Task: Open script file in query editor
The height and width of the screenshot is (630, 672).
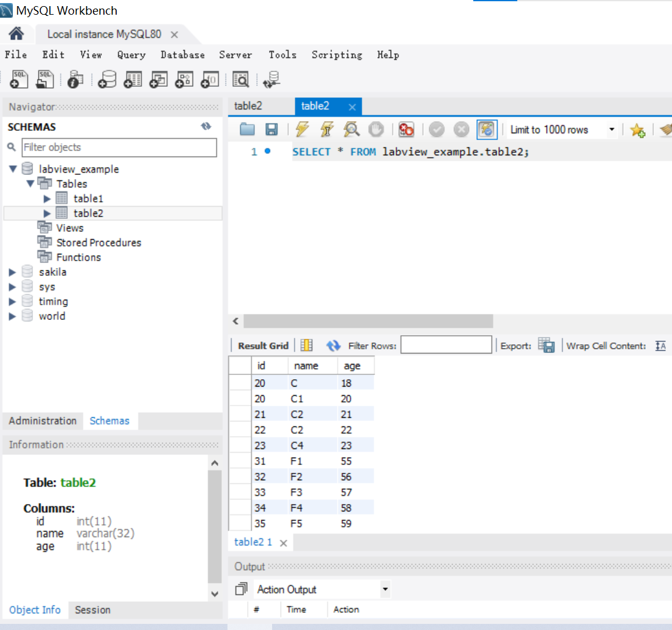Action: click(x=247, y=130)
